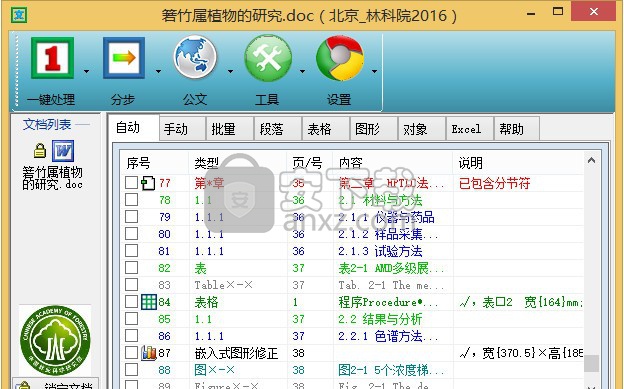Check the box for row 83
The height and width of the screenshot is (389, 624).
coord(131,285)
